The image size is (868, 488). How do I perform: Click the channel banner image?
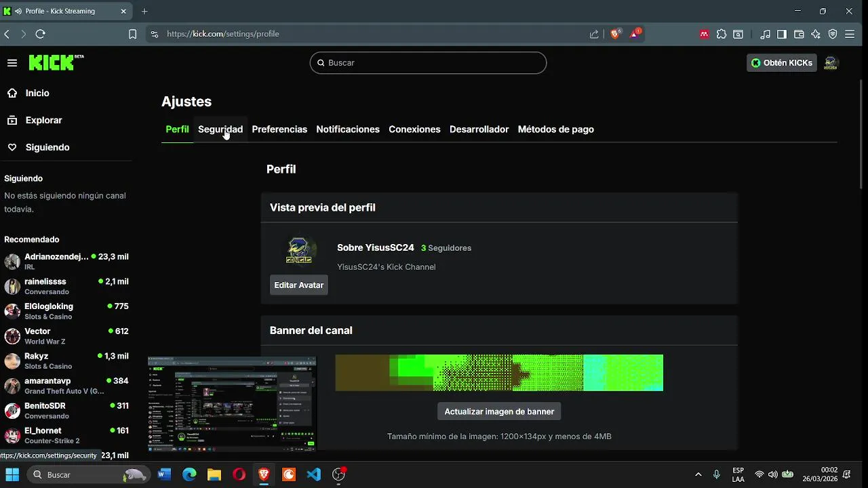click(x=499, y=373)
